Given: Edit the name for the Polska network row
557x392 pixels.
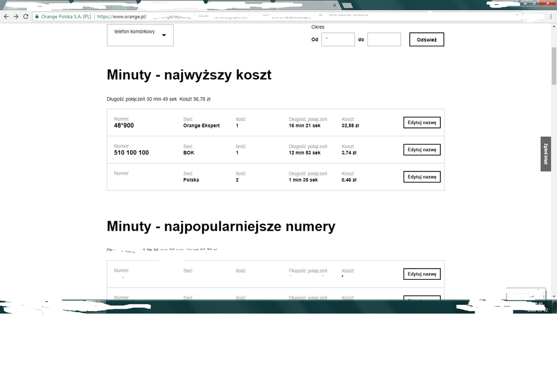Looking at the screenshot, I should (422, 176).
